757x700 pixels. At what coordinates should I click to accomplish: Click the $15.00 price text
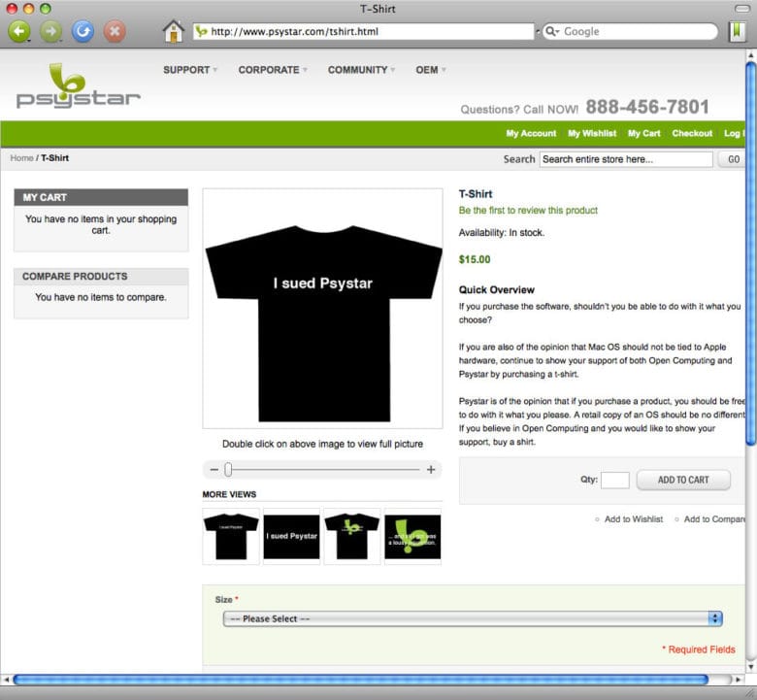[x=475, y=260]
